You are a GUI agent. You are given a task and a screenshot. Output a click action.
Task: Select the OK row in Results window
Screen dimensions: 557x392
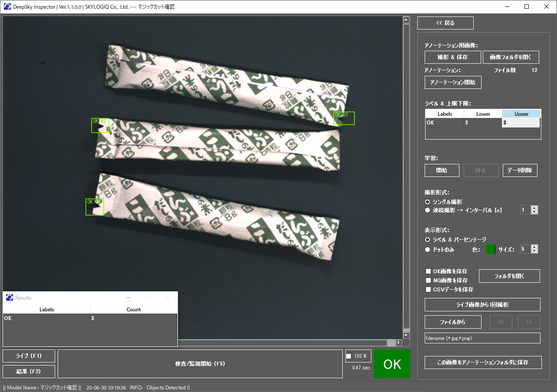pos(90,318)
